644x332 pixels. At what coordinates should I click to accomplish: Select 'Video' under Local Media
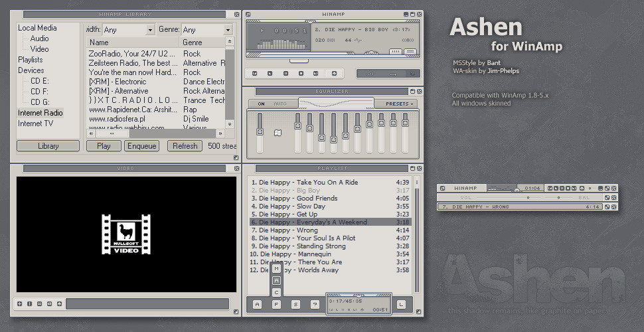(x=39, y=49)
